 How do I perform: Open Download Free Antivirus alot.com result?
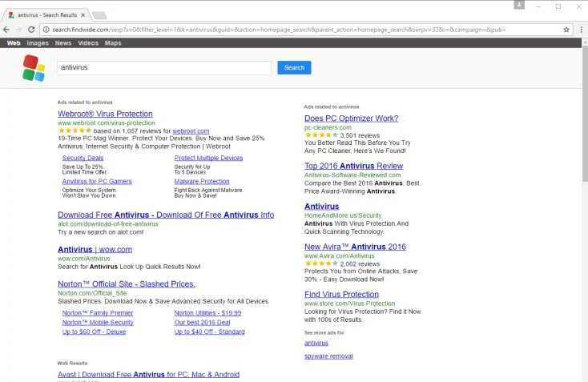coord(166,215)
